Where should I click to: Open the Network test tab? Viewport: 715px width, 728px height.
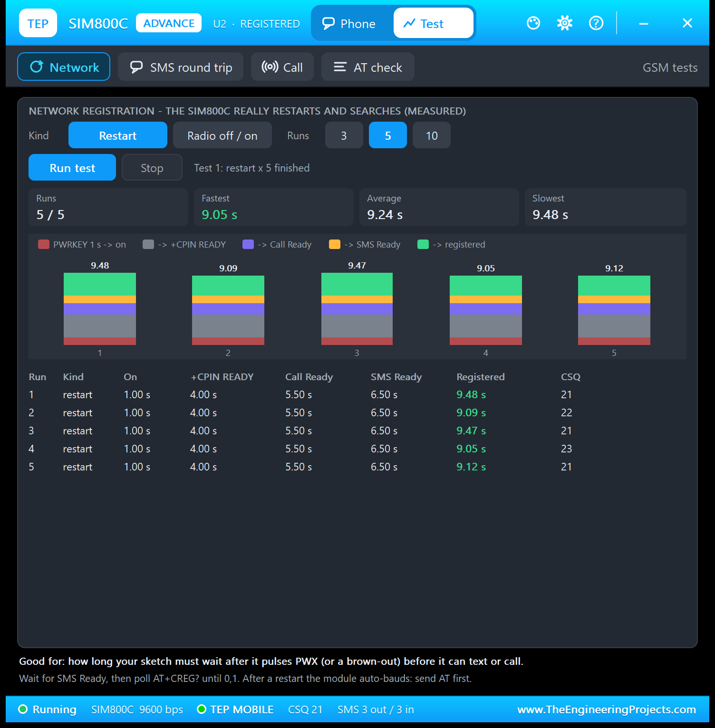pyautogui.click(x=64, y=67)
